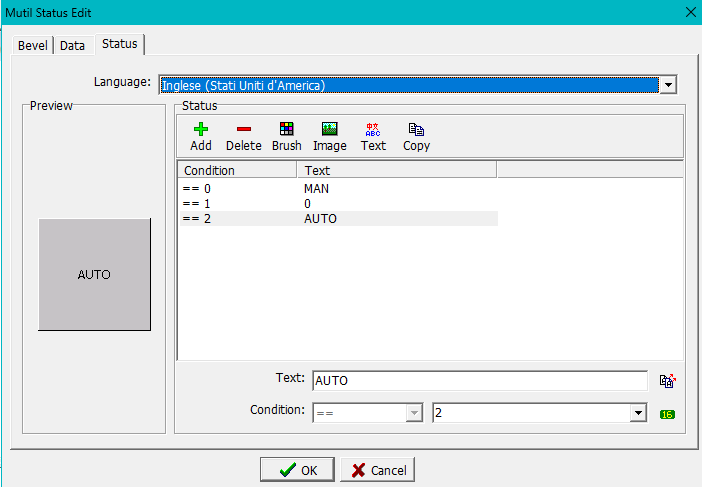702x487 pixels.
Task: Confirm with the OK button
Action: point(297,470)
